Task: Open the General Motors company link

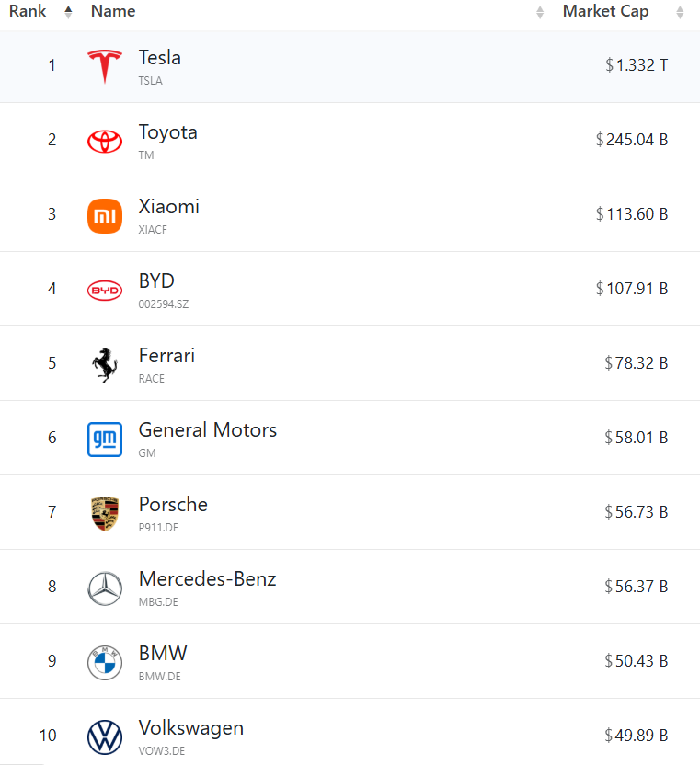Action: [208, 429]
